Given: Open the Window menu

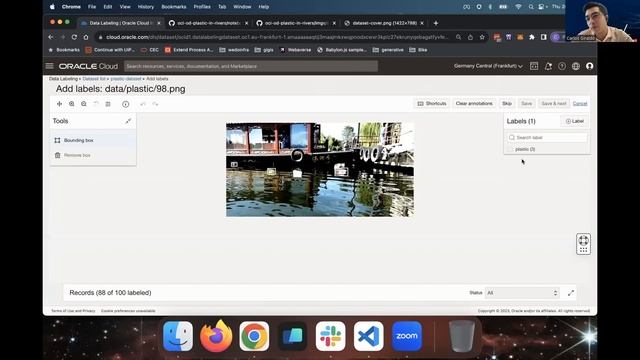Looking at the screenshot, I should pyautogui.click(x=242, y=7).
